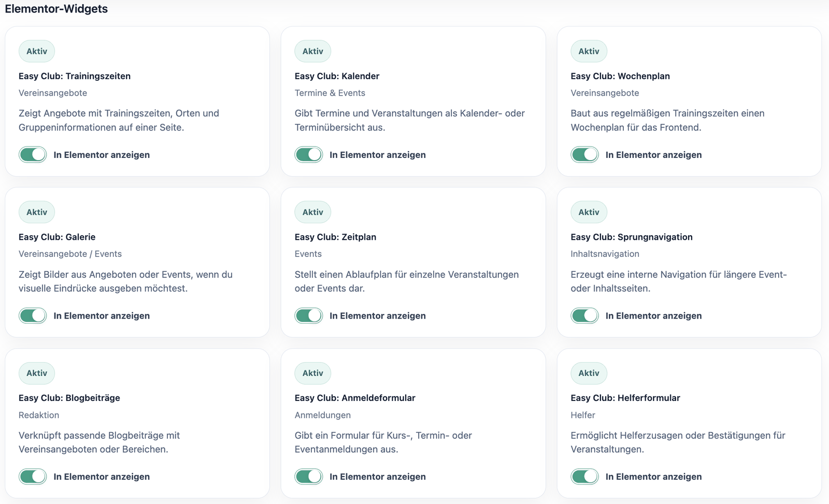
Task: Click In Elementor anzeigen label for Helferformular
Action: 654,477
